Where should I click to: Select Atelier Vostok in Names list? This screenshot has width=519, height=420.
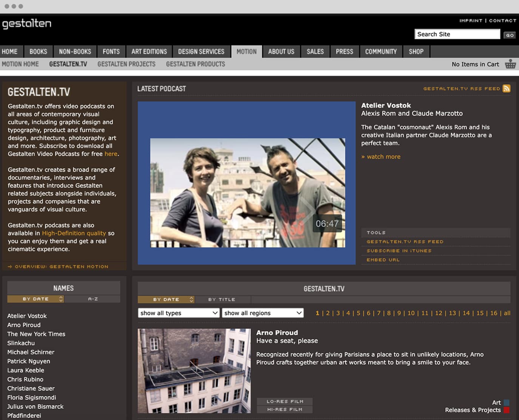point(27,316)
